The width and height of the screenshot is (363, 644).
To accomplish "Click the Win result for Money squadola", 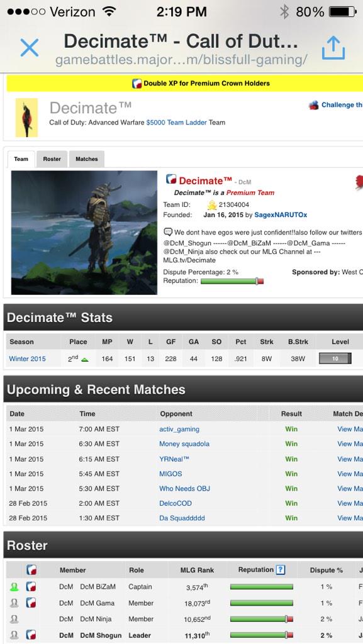I will pos(291,443).
